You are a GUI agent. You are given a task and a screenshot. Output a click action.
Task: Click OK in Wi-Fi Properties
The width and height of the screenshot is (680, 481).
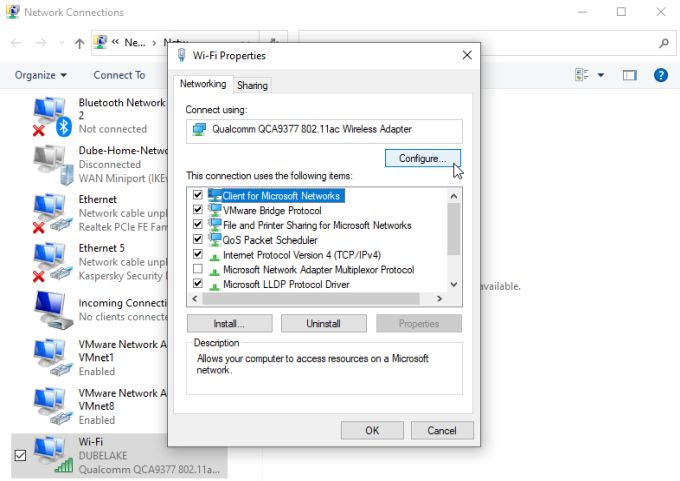coord(372,431)
